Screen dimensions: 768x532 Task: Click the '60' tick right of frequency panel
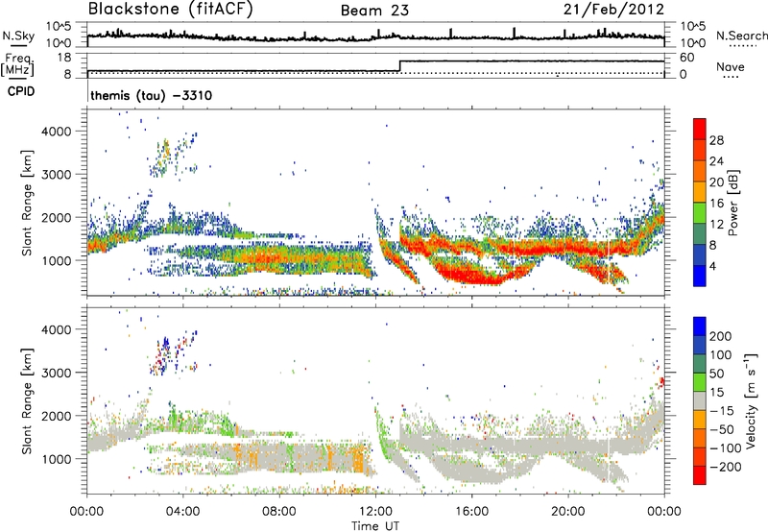click(x=686, y=58)
